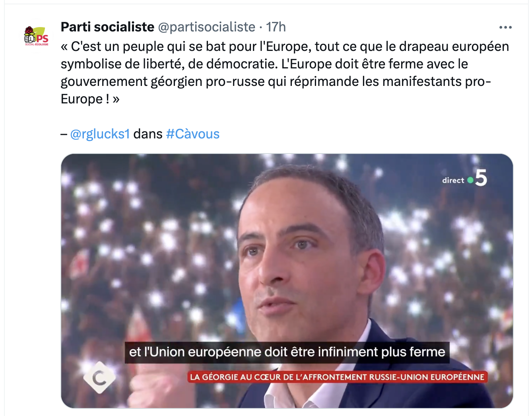Click the C à vous diamond logo
532x416 pixels.
99,377
